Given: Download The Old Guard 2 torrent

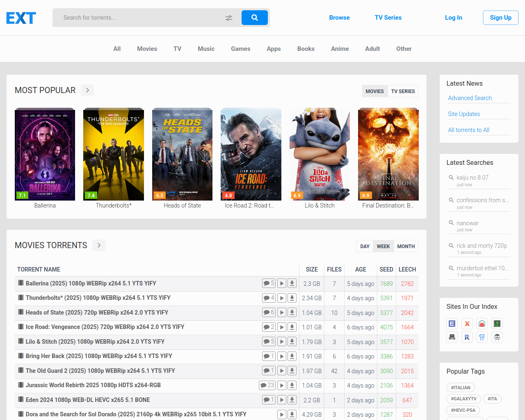Looking at the screenshot, I should coord(292,371).
